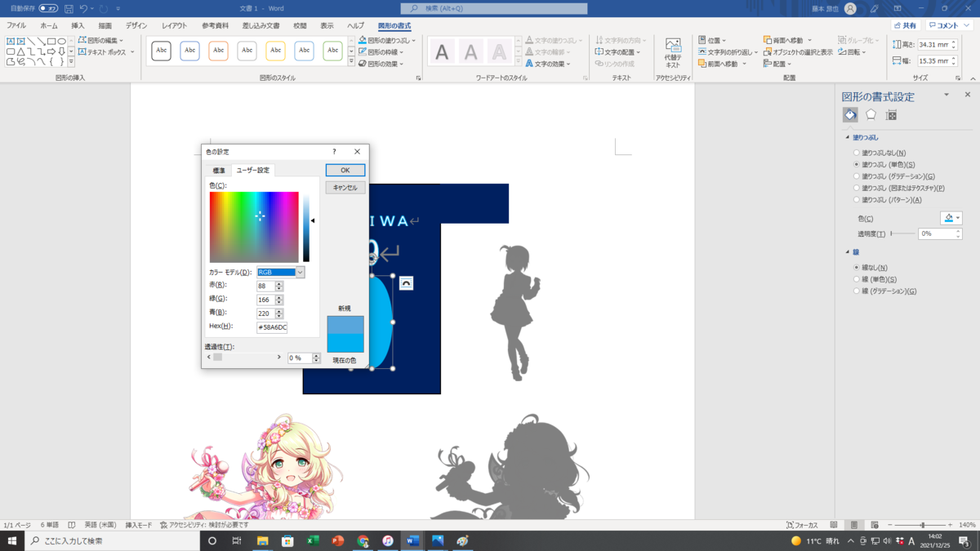Open the レイアウト ribbon tab
980x551 pixels.
pos(174,26)
